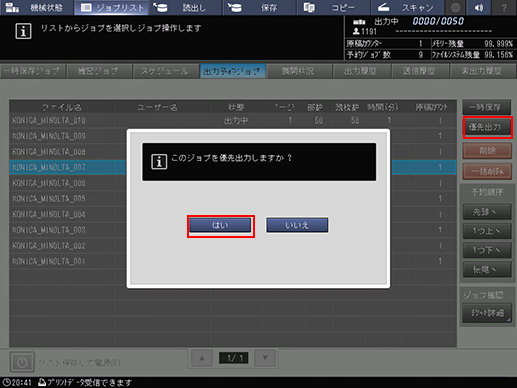The width and height of the screenshot is (517, 388).
Task: Open the 読出し recall tab
Action: [x=185, y=7]
